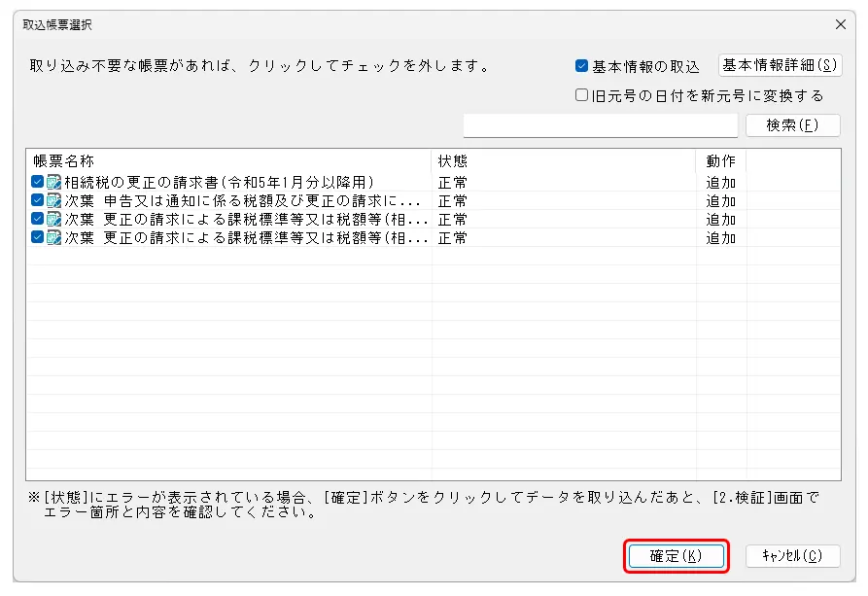Click the document icon for 相続税の更正の請求書
The width and height of the screenshot is (868, 596).
pos(53,182)
